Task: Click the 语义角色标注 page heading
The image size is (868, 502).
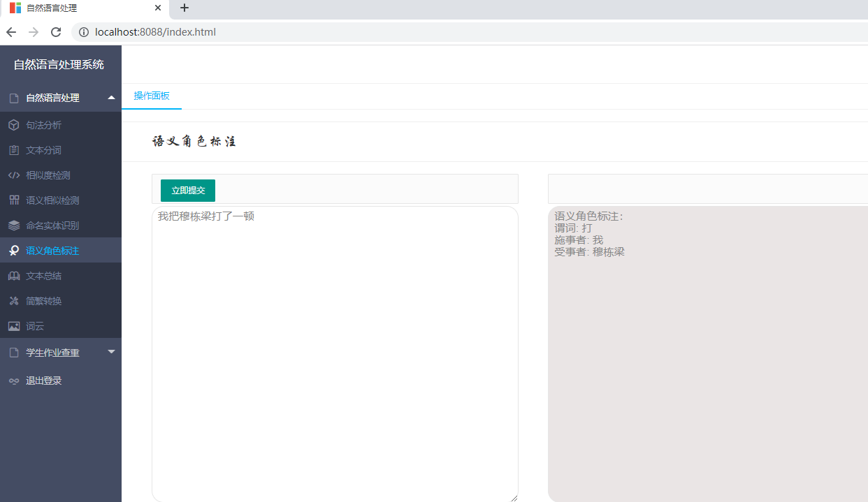Action: pyautogui.click(x=194, y=142)
